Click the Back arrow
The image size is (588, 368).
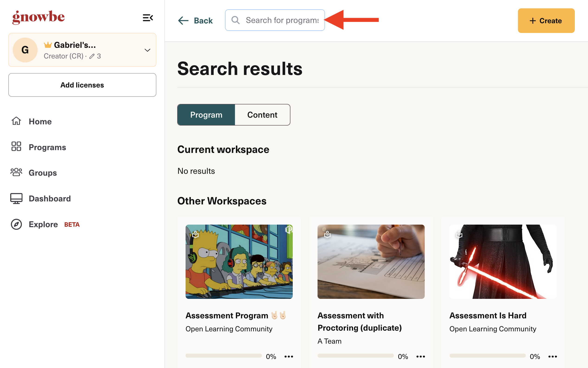point(183,21)
